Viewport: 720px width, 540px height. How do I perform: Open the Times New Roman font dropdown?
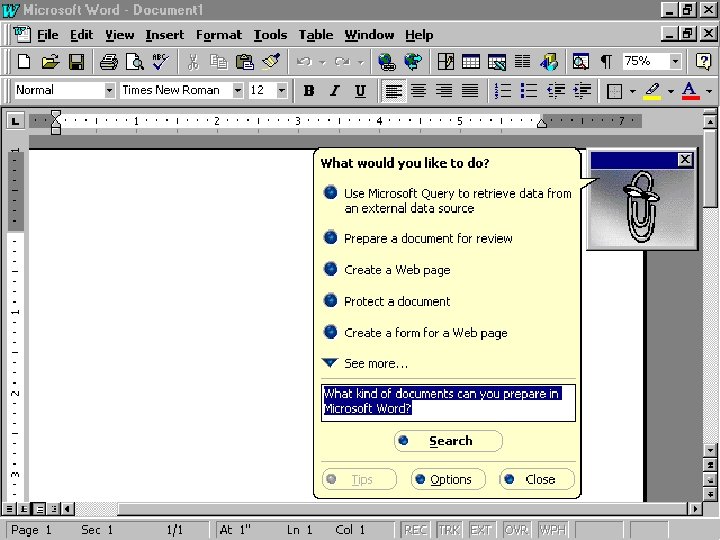coord(237,90)
